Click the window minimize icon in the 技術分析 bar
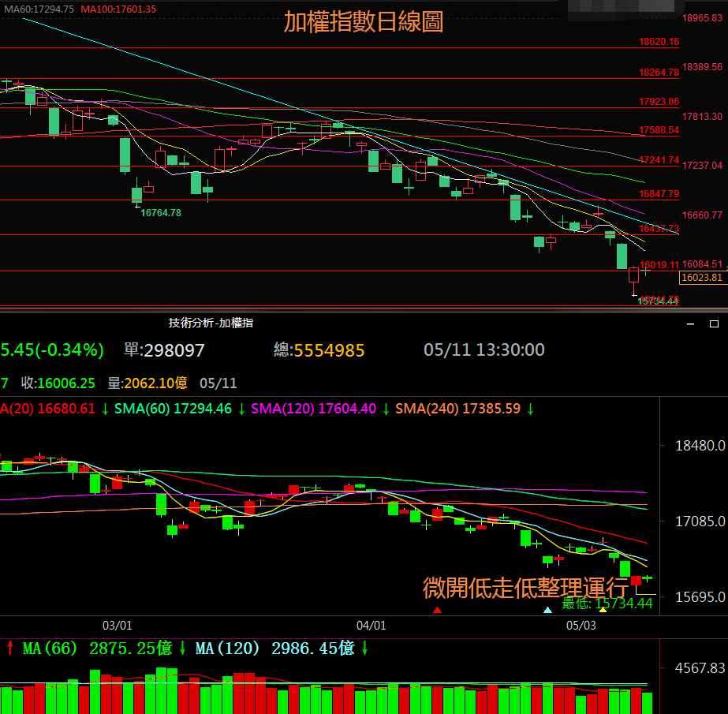This screenshot has width=728, height=714. 692,323
